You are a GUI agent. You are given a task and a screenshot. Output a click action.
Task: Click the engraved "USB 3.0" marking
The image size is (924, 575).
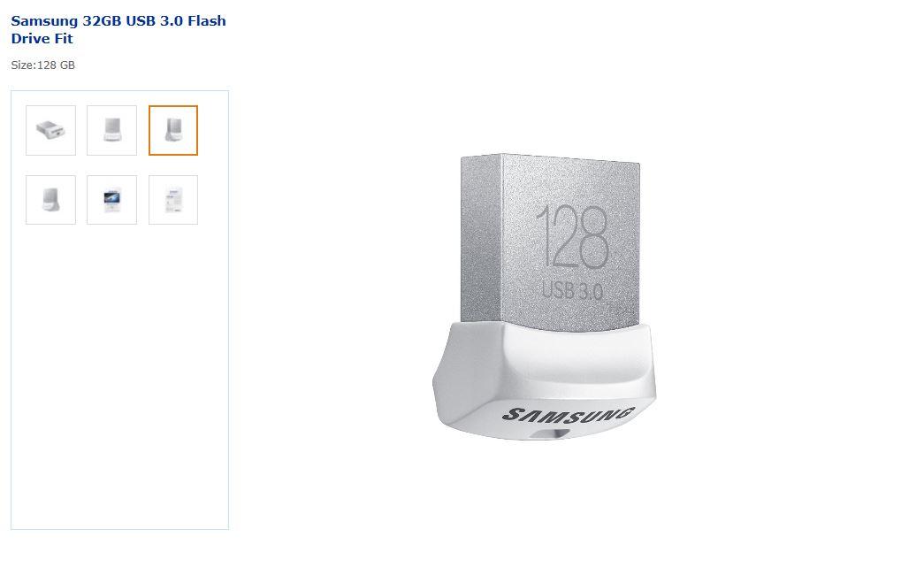571,289
